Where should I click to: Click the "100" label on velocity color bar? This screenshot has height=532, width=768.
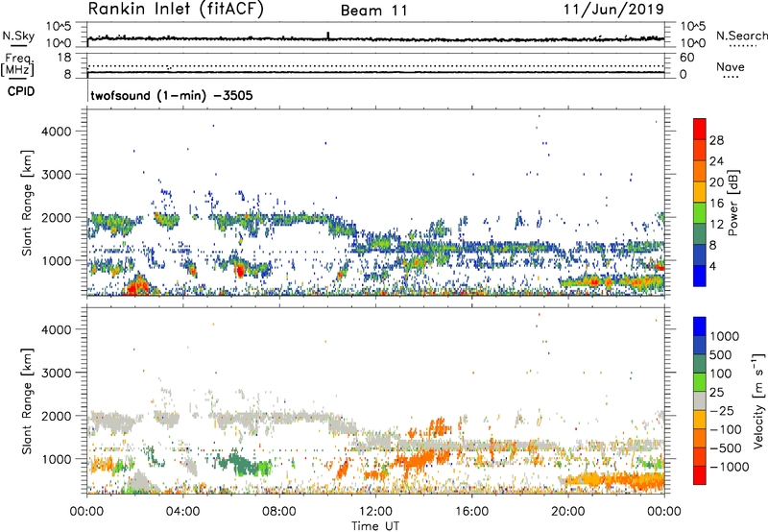point(720,374)
